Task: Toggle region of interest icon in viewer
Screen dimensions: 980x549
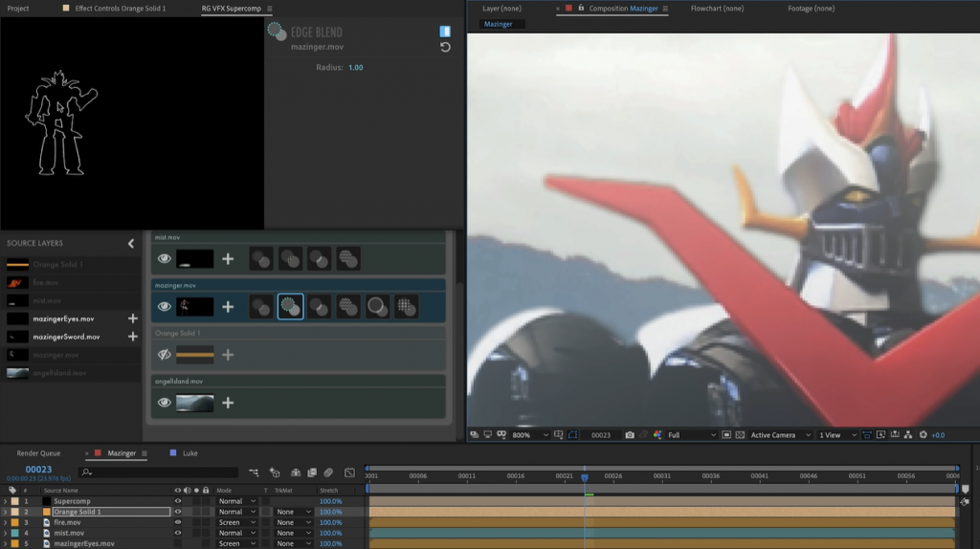Action: click(726, 435)
